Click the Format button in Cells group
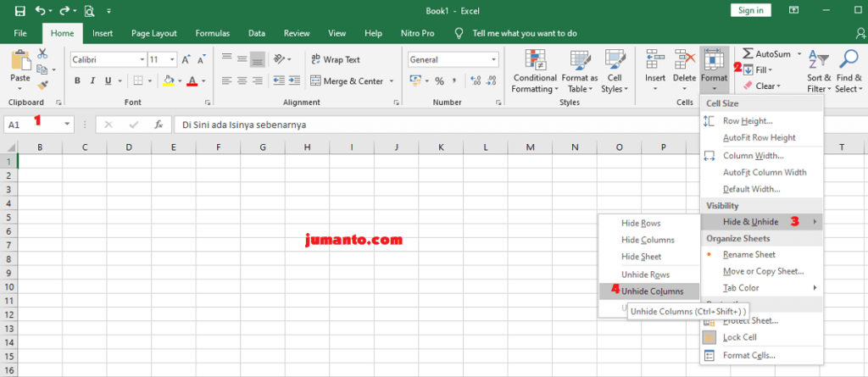868x377 pixels. 714,70
